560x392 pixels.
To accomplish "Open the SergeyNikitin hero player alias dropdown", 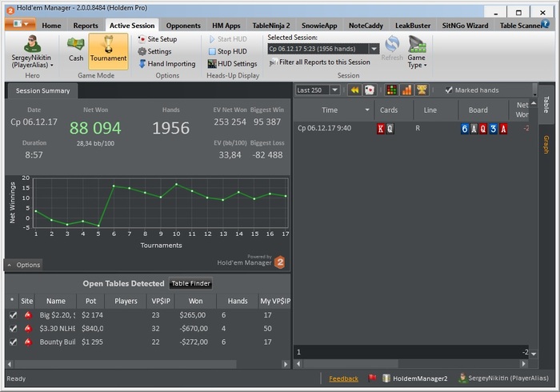I will 32,52.
